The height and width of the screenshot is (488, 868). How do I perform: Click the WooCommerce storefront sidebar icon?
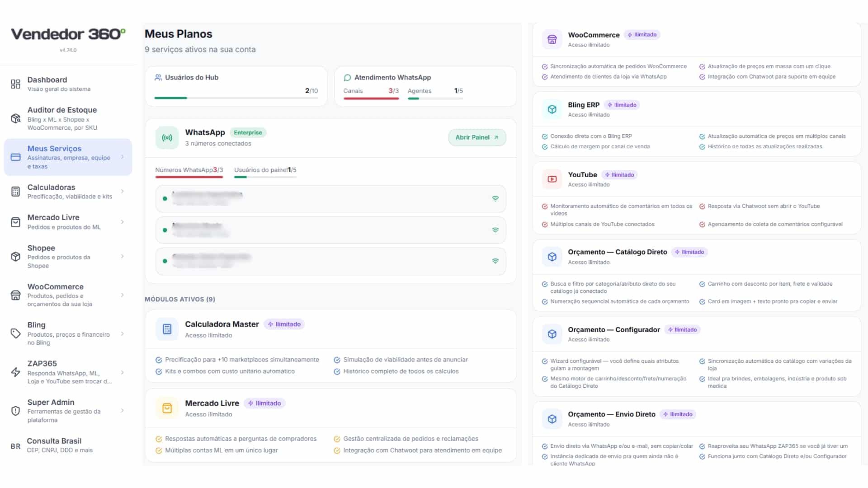15,295
